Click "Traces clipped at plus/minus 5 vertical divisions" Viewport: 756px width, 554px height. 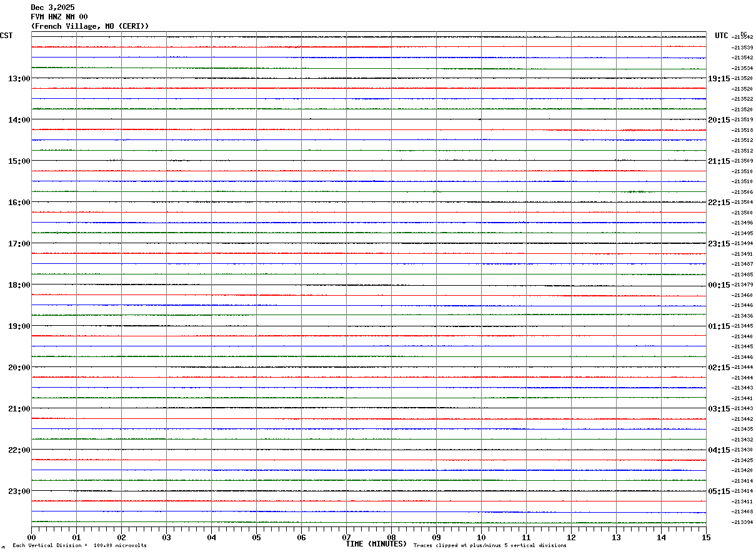[x=490, y=546]
